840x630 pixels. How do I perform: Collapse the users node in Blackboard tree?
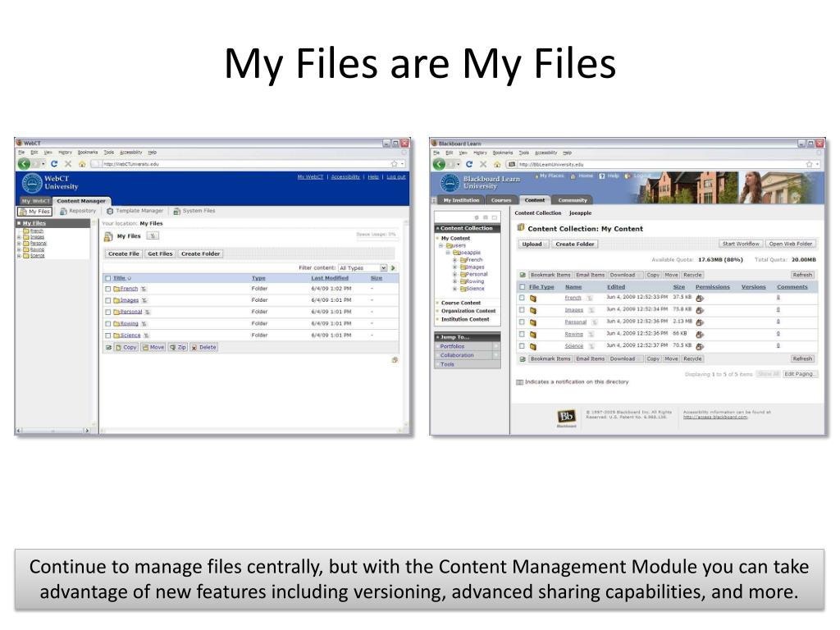[x=441, y=245]
